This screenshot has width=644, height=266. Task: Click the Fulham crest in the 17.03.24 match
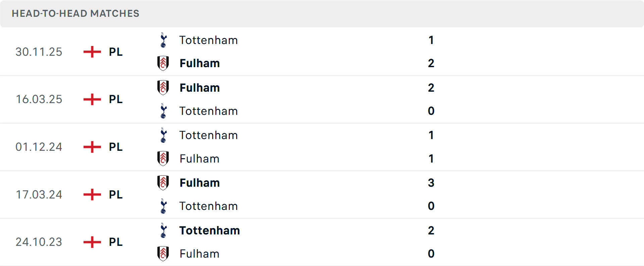[x=163, y=183]
